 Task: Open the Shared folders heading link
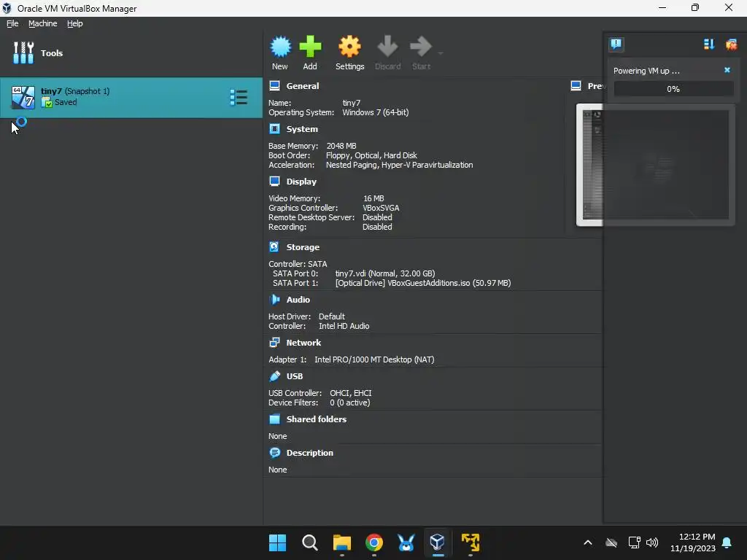pyautogui.click(x=317, y=419)
